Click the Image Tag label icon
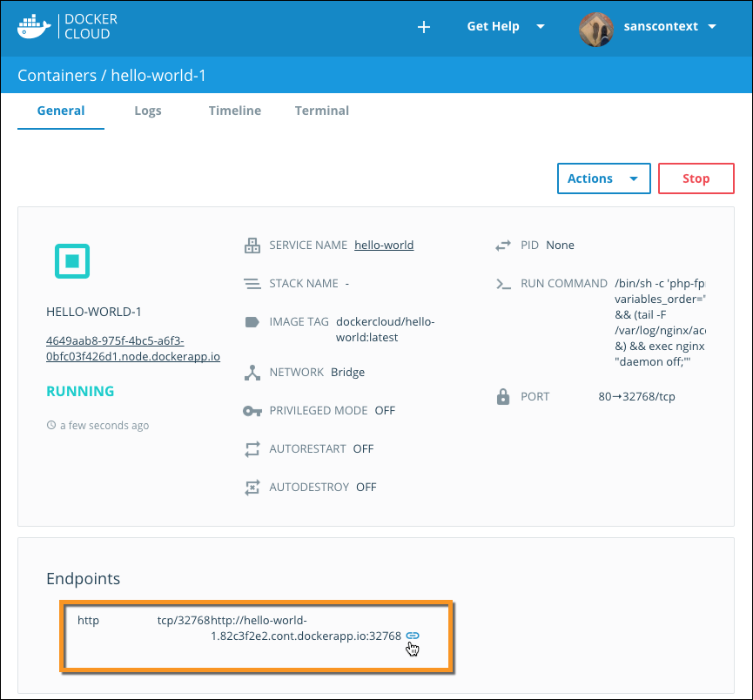The image size is (753, 700). 252,322
